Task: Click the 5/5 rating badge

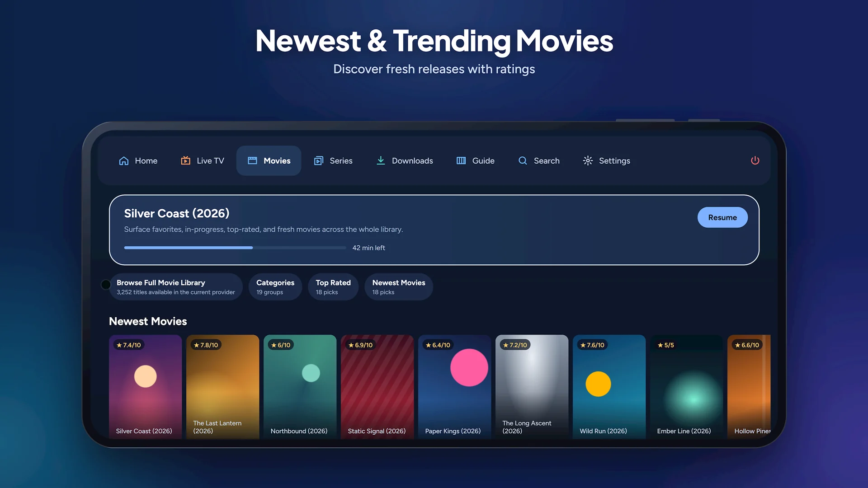Action: (666, 345)
